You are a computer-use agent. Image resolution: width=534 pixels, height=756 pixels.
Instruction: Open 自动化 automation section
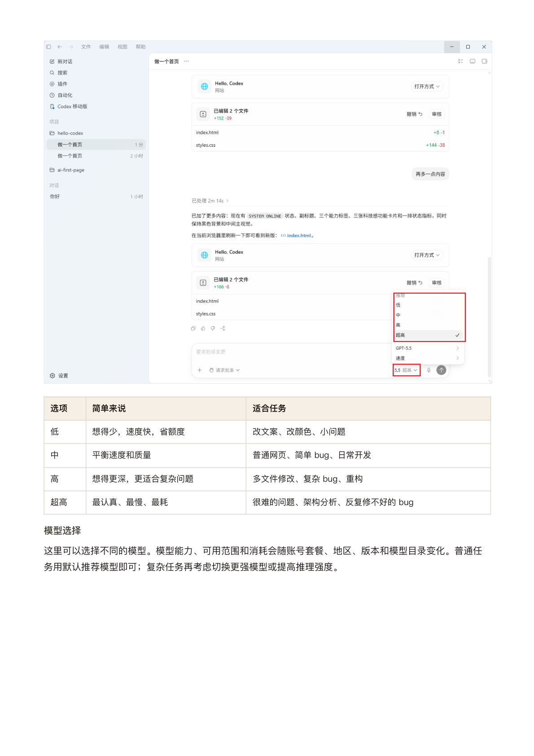61,95
